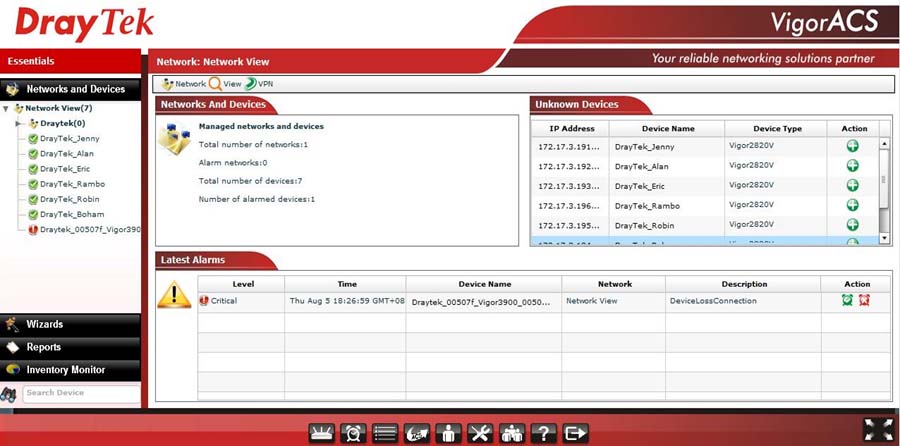Add DrayTek_Jenny using the green plus icon
The width and height of the screenshot is (900, 446).
[x=853, y=147]
